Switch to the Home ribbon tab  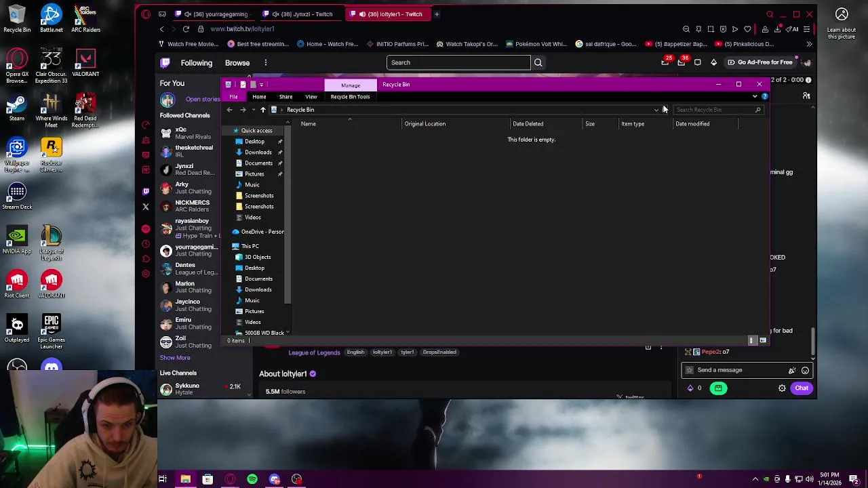[x=259, y=97]
